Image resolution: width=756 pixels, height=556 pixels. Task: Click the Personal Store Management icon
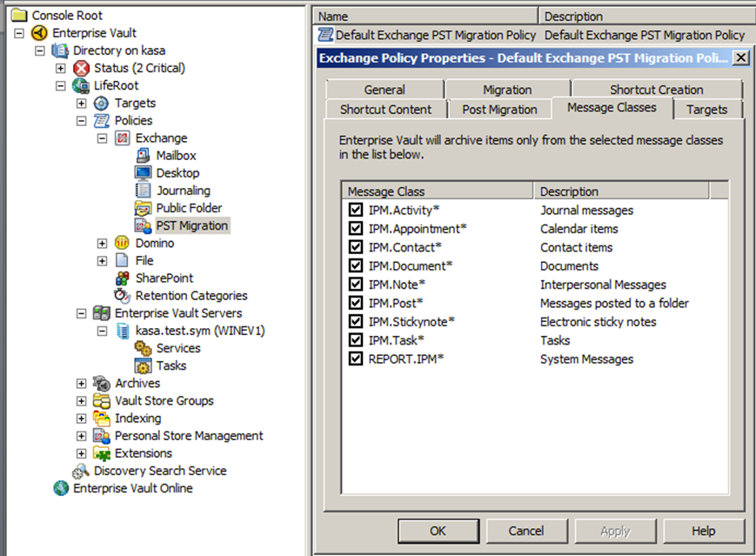101,436
